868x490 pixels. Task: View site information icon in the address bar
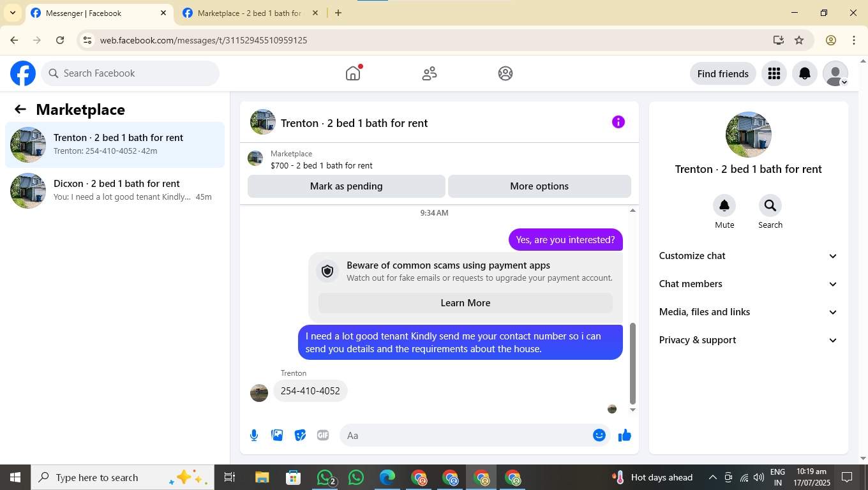coord(87,40)
